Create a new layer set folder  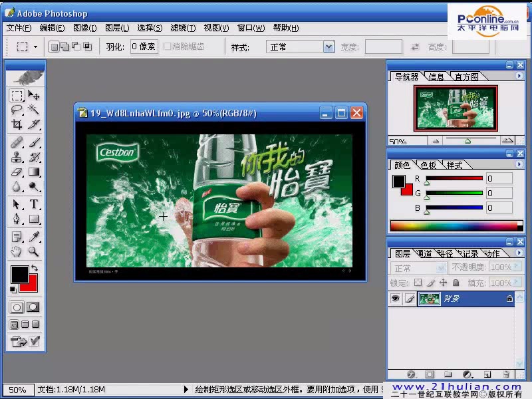pyautogui.click(x=448, y=374)
